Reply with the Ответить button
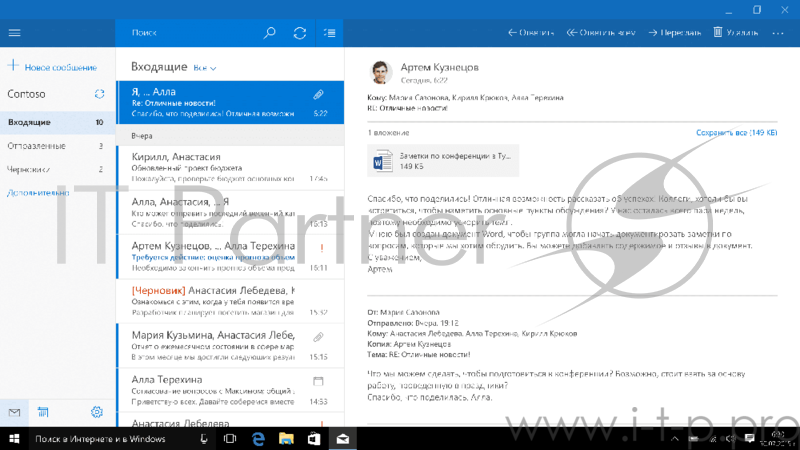This screenshot has width=800, height=450. click(x=531, y=33)
